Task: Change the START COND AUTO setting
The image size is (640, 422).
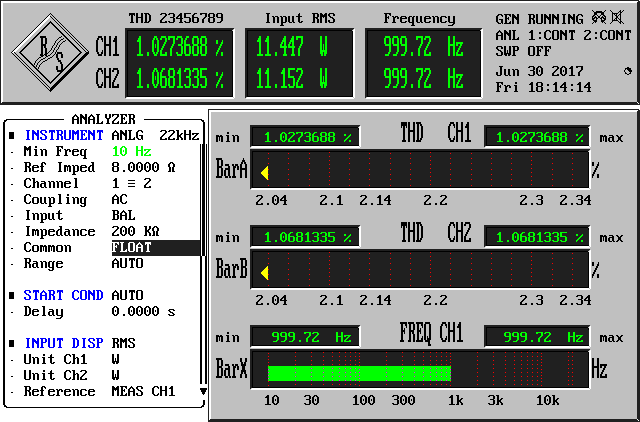Action: tap(127, 295)
